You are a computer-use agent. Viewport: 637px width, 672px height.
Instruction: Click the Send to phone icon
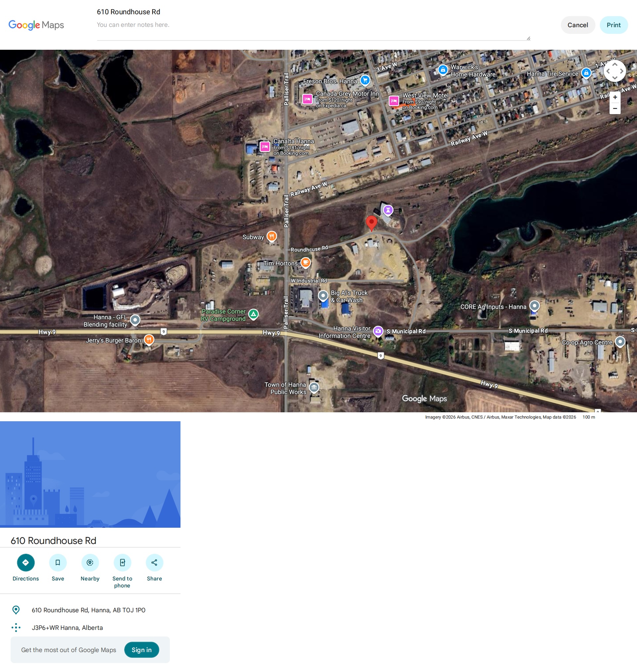tap(122, 562)
